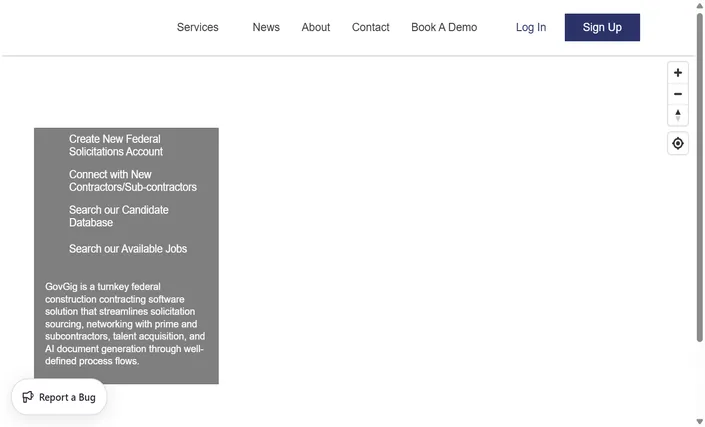This screenshot has width=705, height=427.
Task: Open Search our Candidate Database
Action: point(119,216)
